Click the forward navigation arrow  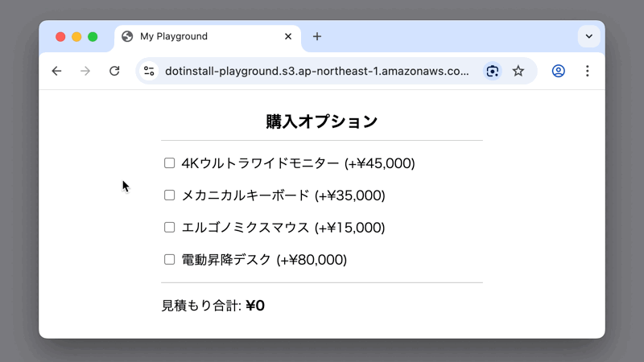[x=85, y=71]
